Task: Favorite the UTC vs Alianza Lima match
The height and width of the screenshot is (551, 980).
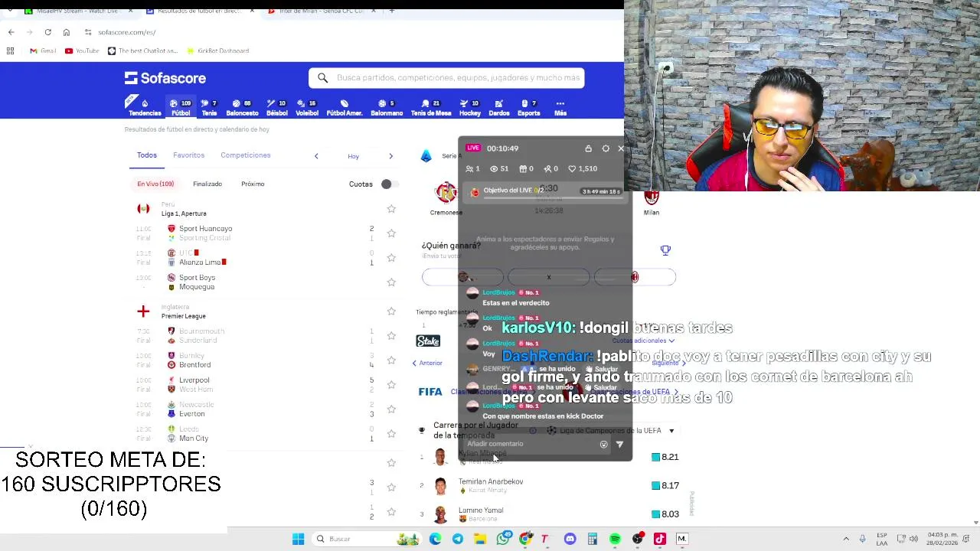Action: (x=391, y=258)
